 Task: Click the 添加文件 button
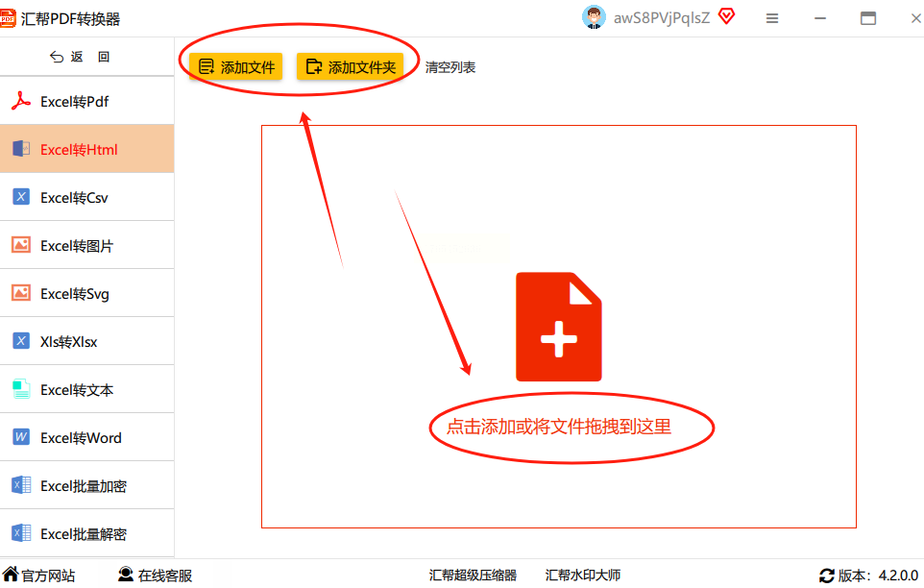click(236, 66)
